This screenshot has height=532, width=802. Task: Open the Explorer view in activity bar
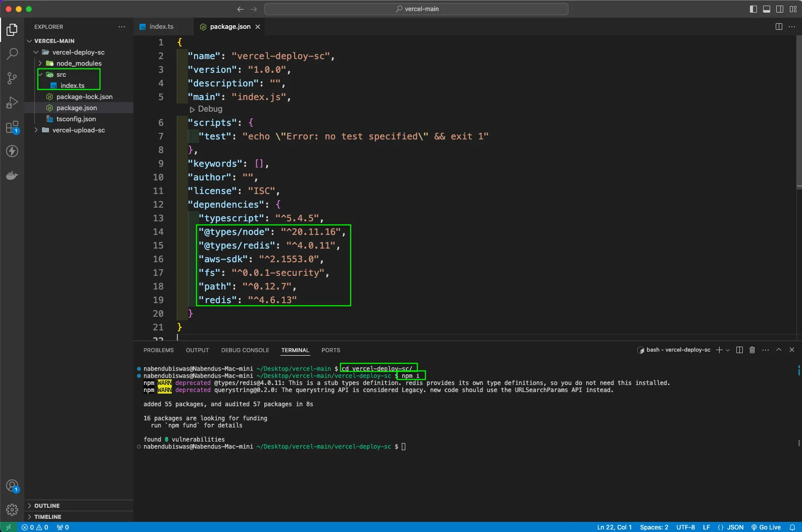[12, 30]
